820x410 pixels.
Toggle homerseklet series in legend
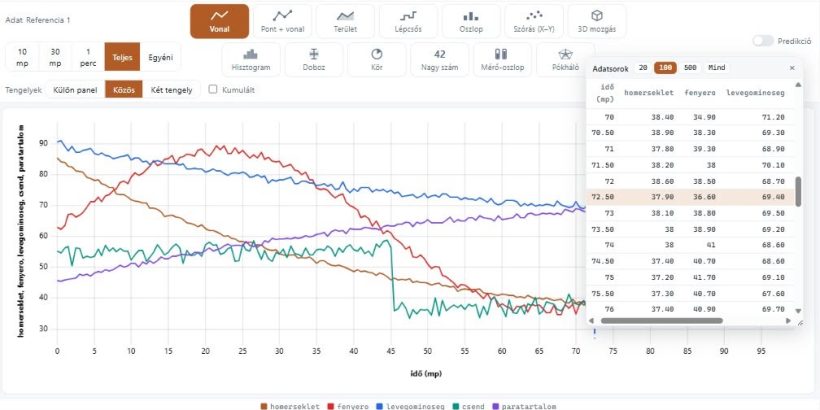tap(290, 406)
